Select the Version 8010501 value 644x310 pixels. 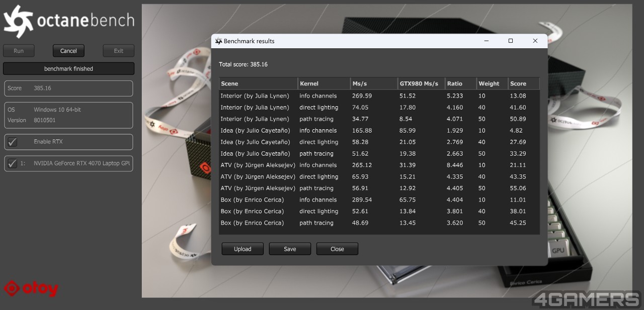click(x=45, y=120)
